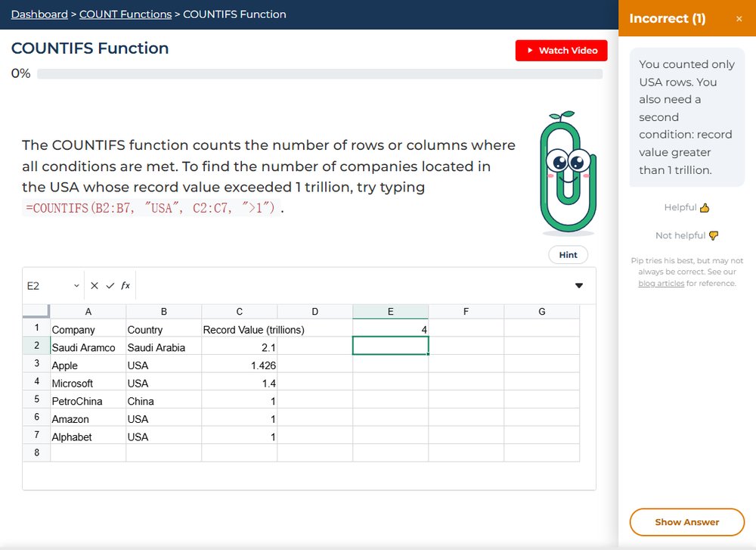Click the thumbs up Helpful icon
The height and width of the screenshot is (550, 756).
pos(705,208)
